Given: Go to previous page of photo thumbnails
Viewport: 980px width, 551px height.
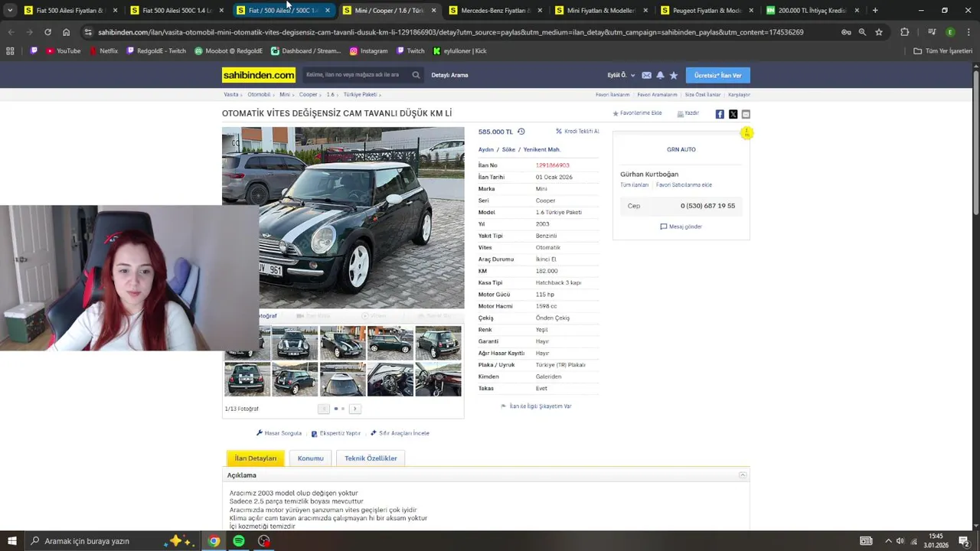Looking at the screenshot, I should pyautogui.click(x=324, y=409).
